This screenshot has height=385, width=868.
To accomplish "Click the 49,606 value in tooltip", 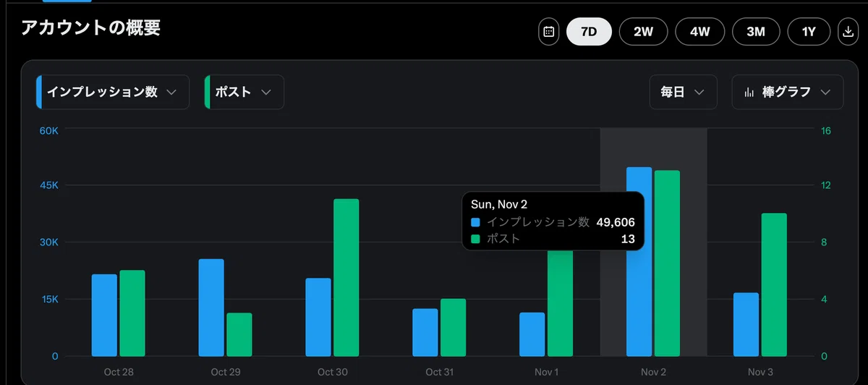I will click(615, 222).
